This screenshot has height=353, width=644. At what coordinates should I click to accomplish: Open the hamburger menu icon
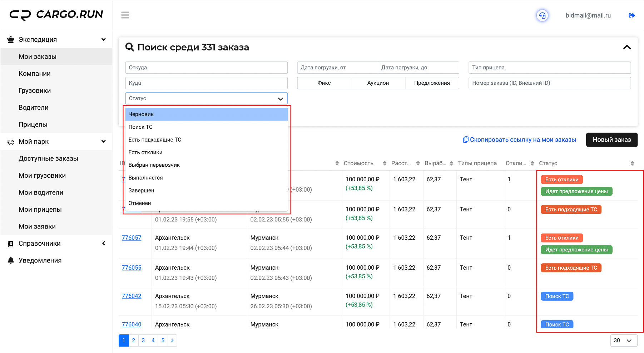coord(125,15)
